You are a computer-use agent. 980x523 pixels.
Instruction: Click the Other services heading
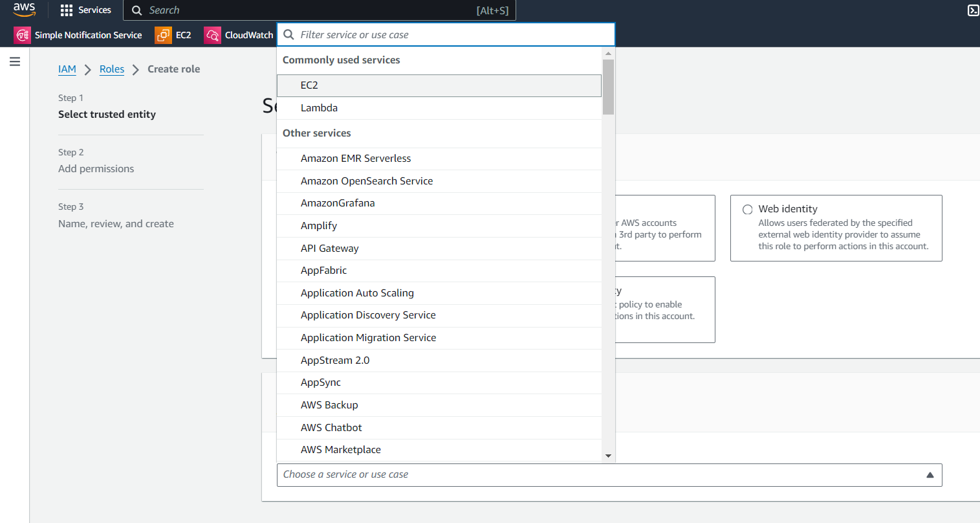317,133
